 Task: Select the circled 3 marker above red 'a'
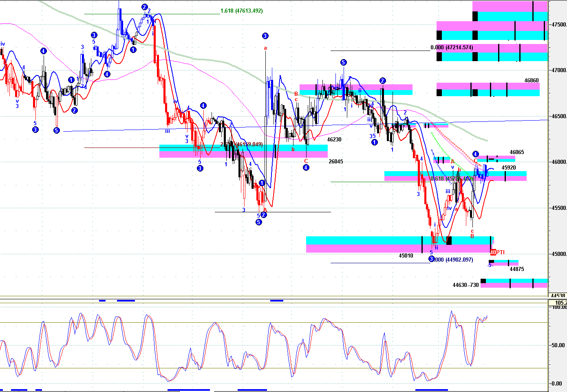tap(265, 36)
